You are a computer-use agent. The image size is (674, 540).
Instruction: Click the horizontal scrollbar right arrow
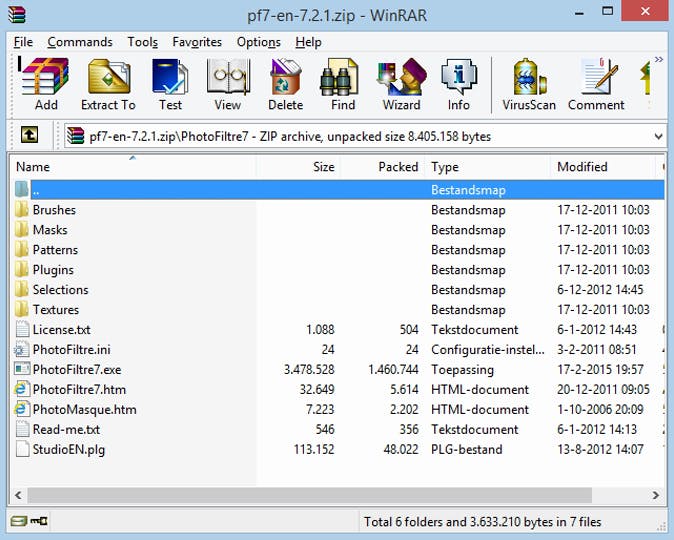click(656, 495)
